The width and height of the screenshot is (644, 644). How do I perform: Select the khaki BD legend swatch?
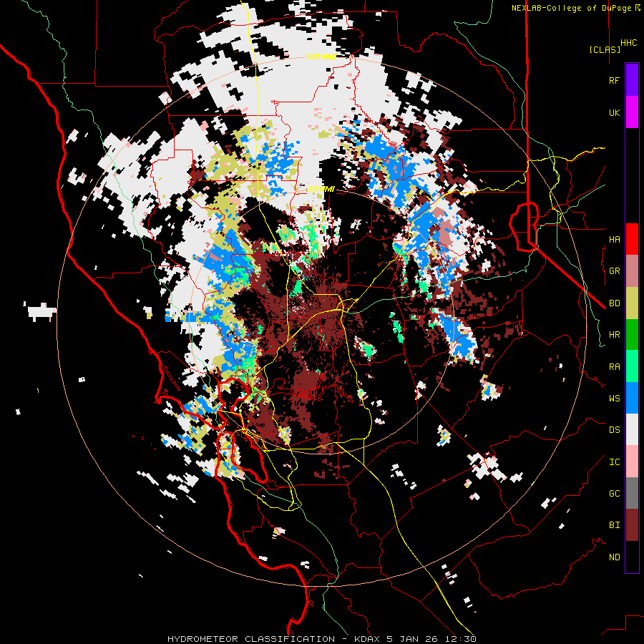[632, 303]
